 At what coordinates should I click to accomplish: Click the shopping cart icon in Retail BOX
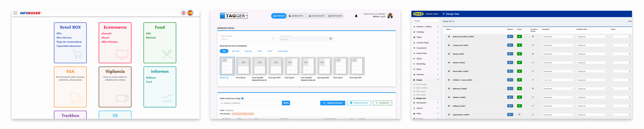tap(77, 54)
